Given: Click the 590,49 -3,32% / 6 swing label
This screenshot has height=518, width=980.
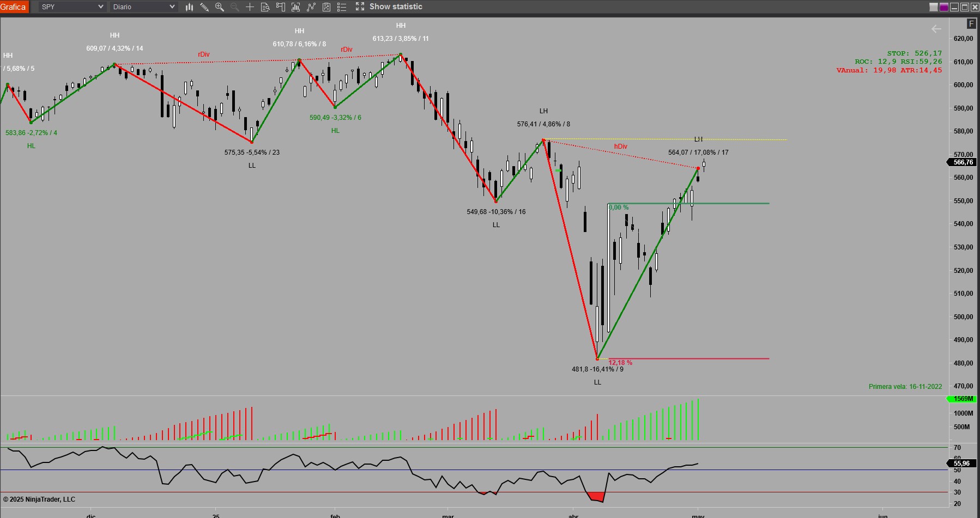Looking at the screenshot, I should pyautogui.click(x=335, y=118).
